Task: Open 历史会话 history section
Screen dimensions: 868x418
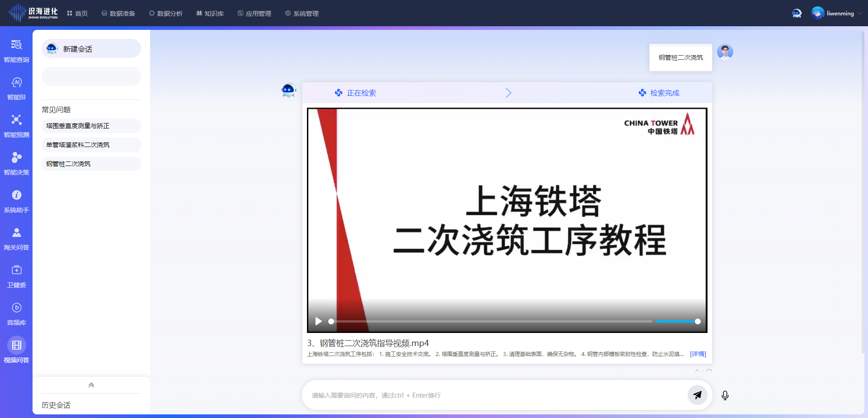Action: coord(56,405)
